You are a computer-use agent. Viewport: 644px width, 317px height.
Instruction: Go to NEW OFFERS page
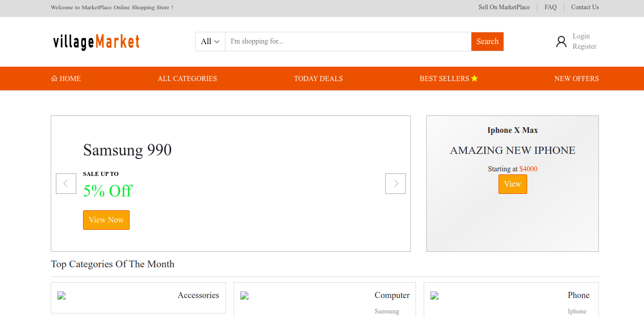pos(576,78)
